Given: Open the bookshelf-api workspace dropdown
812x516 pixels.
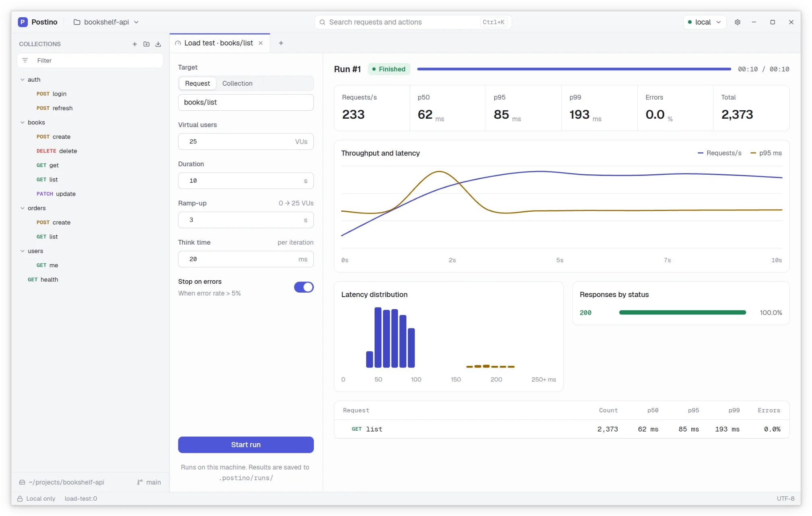Looking at the screenshot, I should pyautogui.click(x=106, y=22).
